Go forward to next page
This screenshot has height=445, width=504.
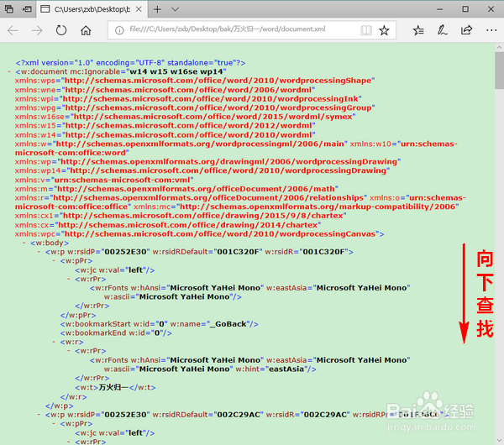pos(37,30)
